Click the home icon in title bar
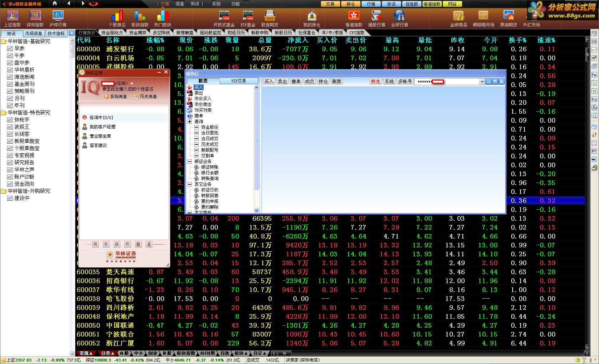599x364 pixels. coord(55,4)
